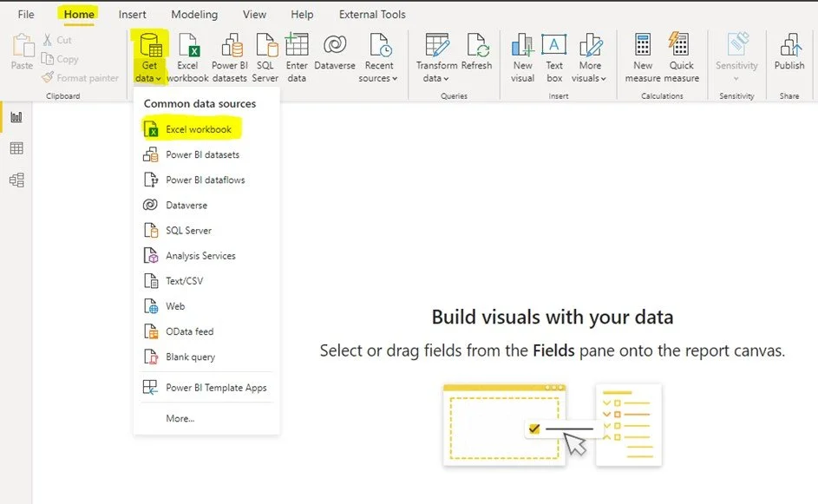Viewport: 818px width, 504px height.
Task: Switch to Data table view in sidebar
Action: point(16,148)
